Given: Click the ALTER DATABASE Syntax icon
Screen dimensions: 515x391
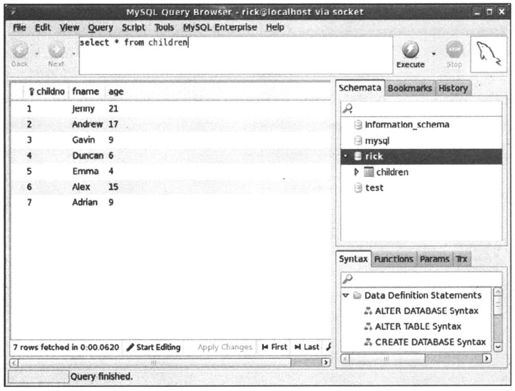Looking at the screenshot, I should coord(368,311).
